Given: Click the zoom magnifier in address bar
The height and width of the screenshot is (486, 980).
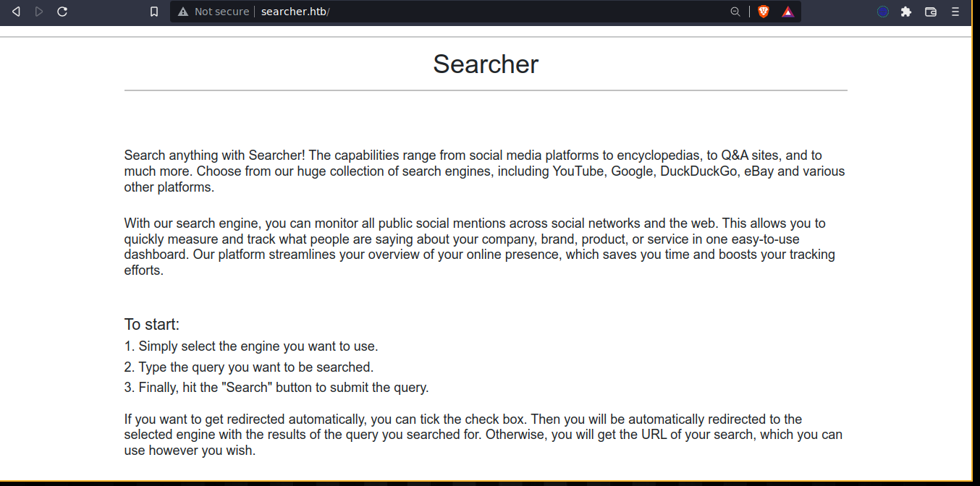Looking at the screenshot, I should pyautogui.click(x=735, y=12).
